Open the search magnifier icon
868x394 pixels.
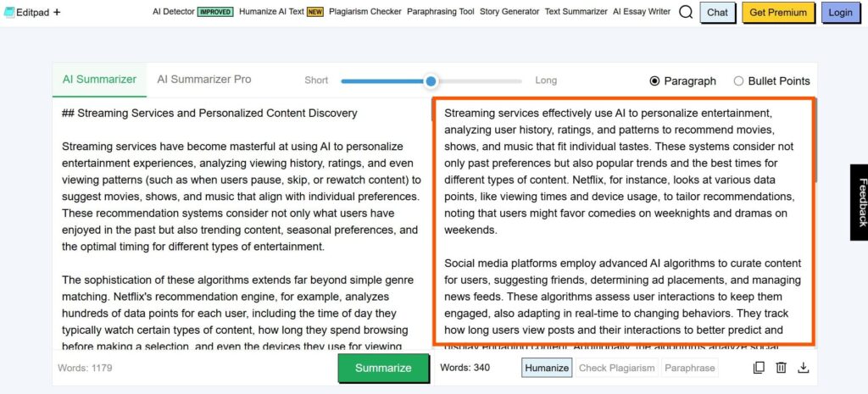click(685, 12)
